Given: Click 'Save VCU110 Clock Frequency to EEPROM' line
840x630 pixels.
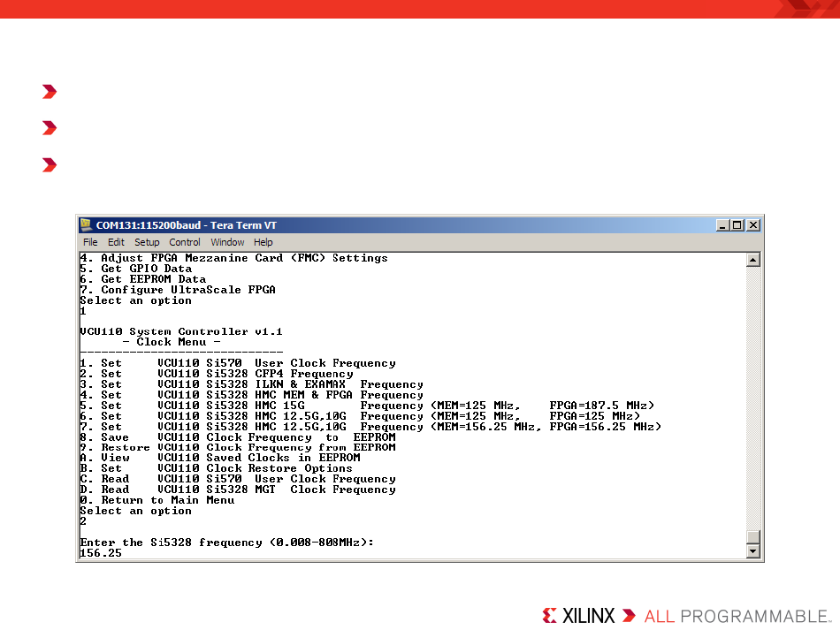Looking at the screenshot, I should [238, 437].
